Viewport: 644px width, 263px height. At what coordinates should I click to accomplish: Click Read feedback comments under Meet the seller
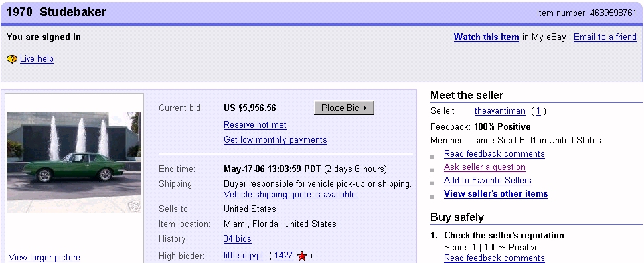click(x=494, y=154)
